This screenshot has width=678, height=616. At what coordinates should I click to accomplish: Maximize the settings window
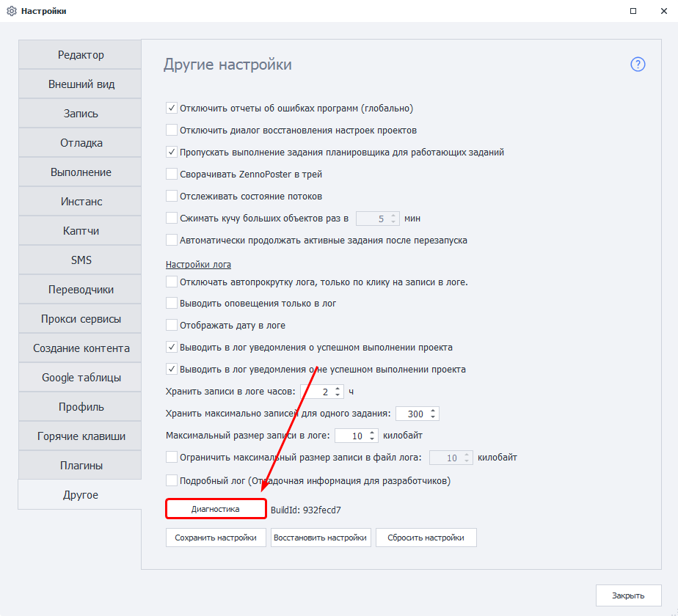(633, 11)
